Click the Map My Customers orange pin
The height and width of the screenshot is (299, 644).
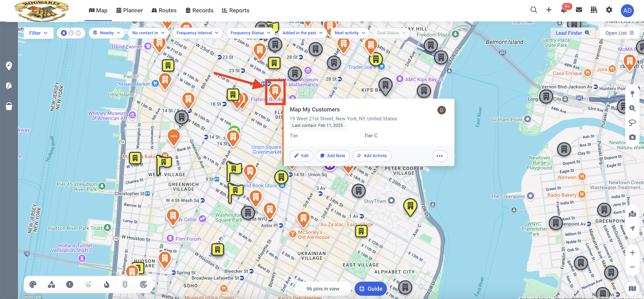pyautogui.click(x=275, y=92)
